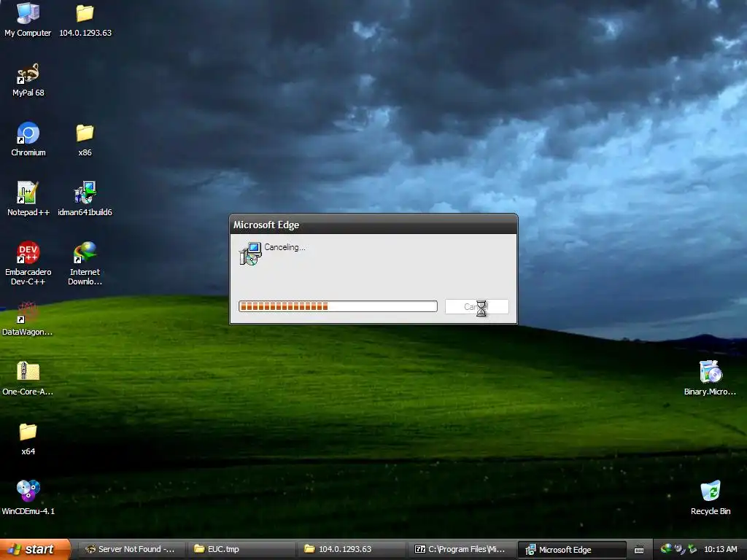Viewport: 747px width, 560px height.
Task: Click the network globe tray icon
Action: click(667, 549)
